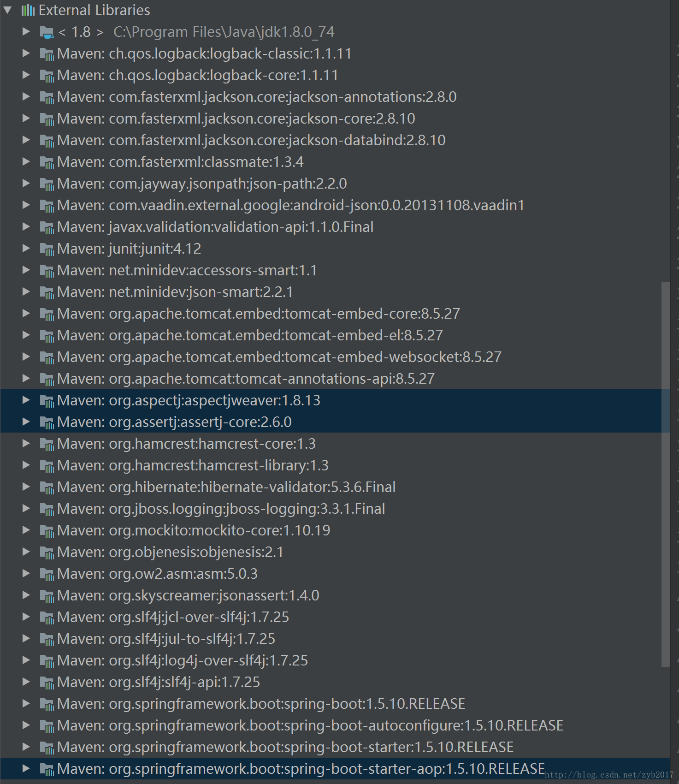Expand hibernate-validator:5.3.6.Final library
Viewport: 679px width, 784px height.
[26, 487]
